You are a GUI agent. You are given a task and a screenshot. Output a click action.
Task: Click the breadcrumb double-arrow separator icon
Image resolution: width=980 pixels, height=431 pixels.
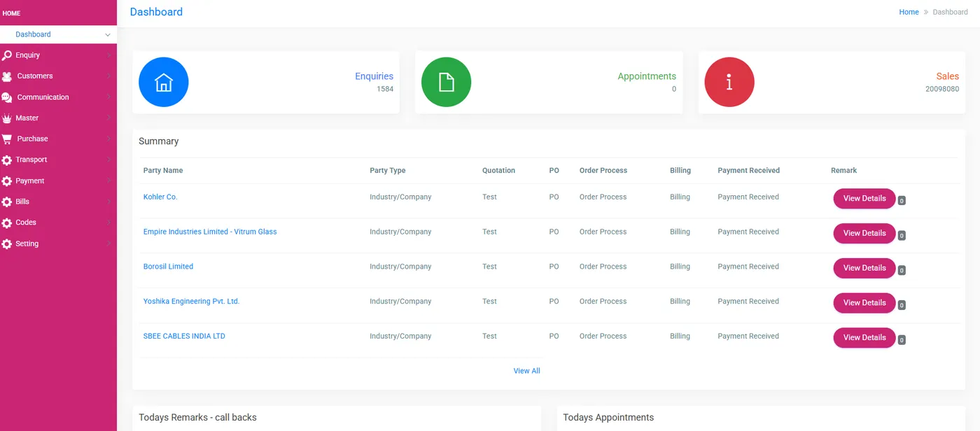pyautogui.click(x=925, y=12)
